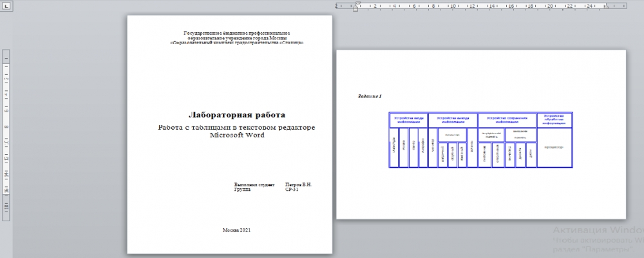Select the first-line indent marker on ruler
Viewport: 644px width, 258px height.
[357, 4]
